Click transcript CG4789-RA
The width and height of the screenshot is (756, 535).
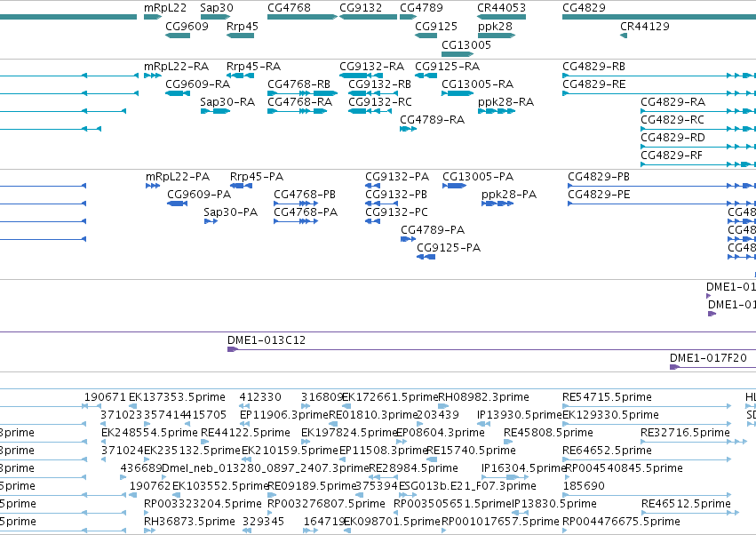pyautogui.click(x=409, y=129)
